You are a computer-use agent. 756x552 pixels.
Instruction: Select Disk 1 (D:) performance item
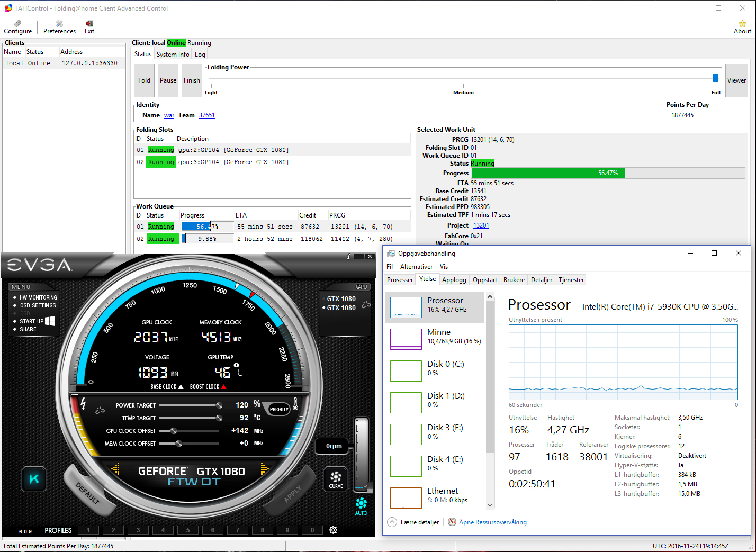click(434, 402)
